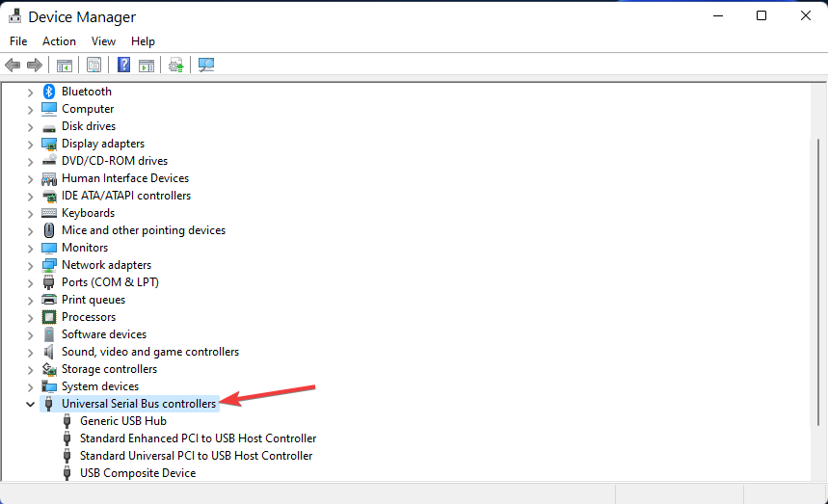Select Generic USB Hub device
Screen dimensions: 828x504
(x=122, y=421)
